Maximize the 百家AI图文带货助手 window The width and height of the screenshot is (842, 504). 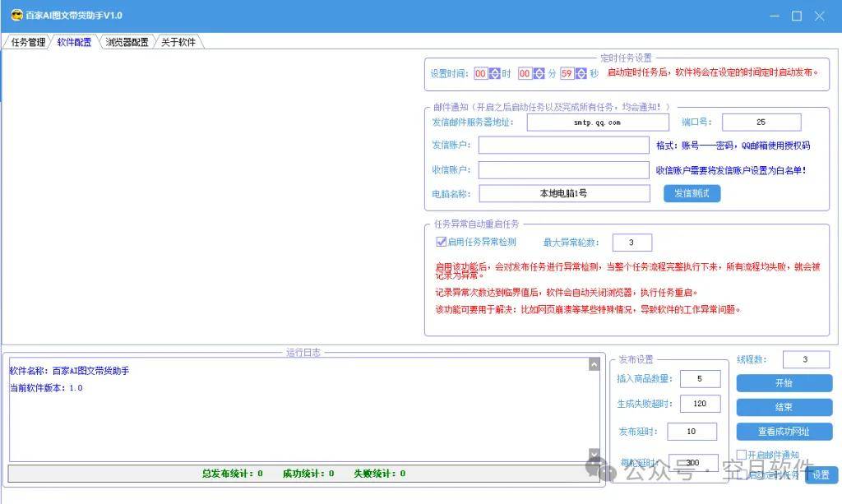click(x=796, y=16)
